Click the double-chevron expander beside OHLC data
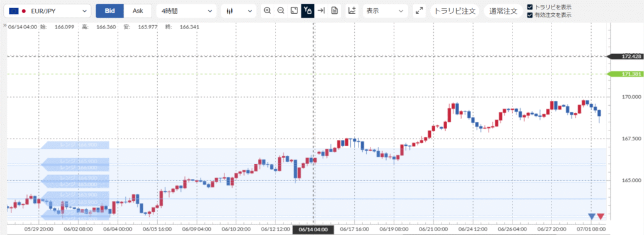The image size is (644, 235). (x=5, y=26)
